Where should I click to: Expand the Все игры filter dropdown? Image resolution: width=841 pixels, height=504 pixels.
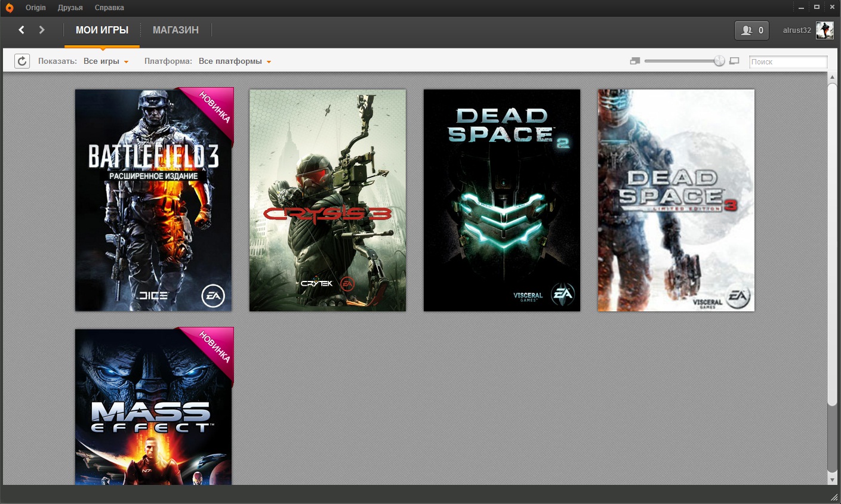point(106,61)
